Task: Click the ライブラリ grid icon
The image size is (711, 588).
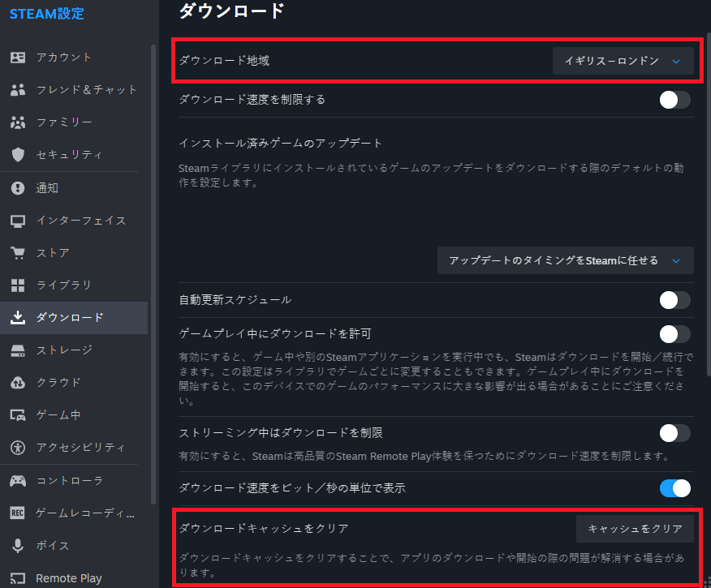Action: (18, 285)
